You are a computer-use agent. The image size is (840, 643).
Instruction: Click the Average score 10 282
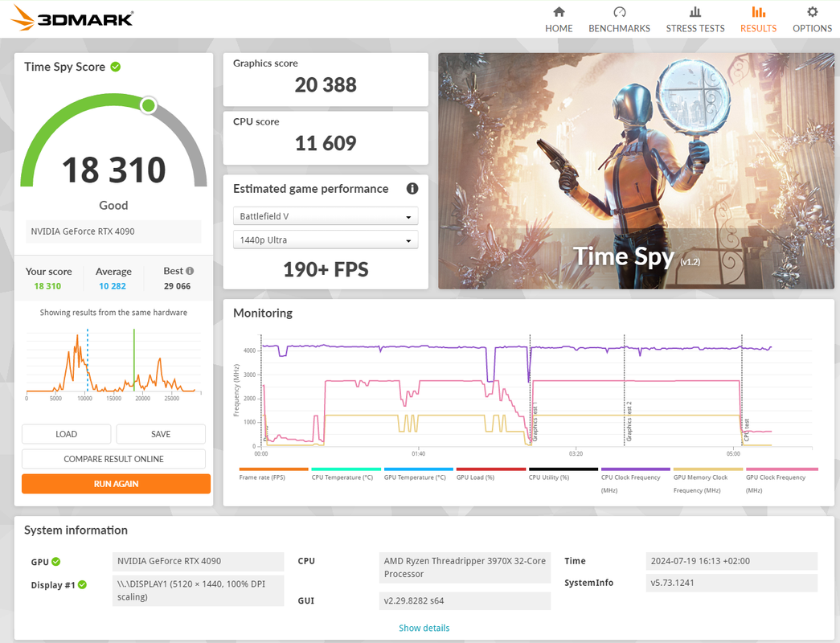click(113, 286)
